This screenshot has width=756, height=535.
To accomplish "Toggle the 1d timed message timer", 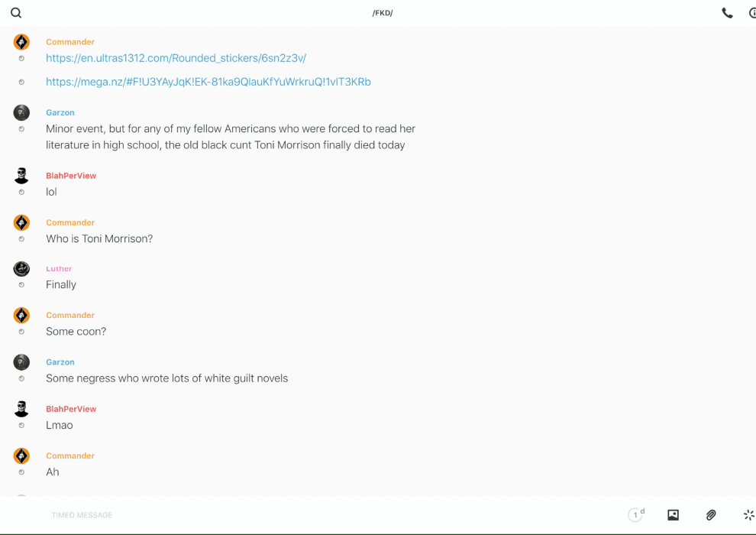I will pyautogui.click(x=635, y=515).
